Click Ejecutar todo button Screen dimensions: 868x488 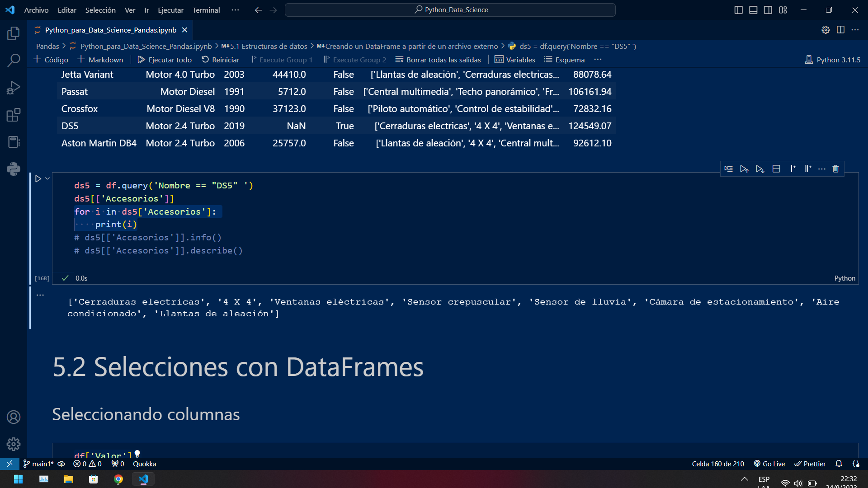point(165,60)
